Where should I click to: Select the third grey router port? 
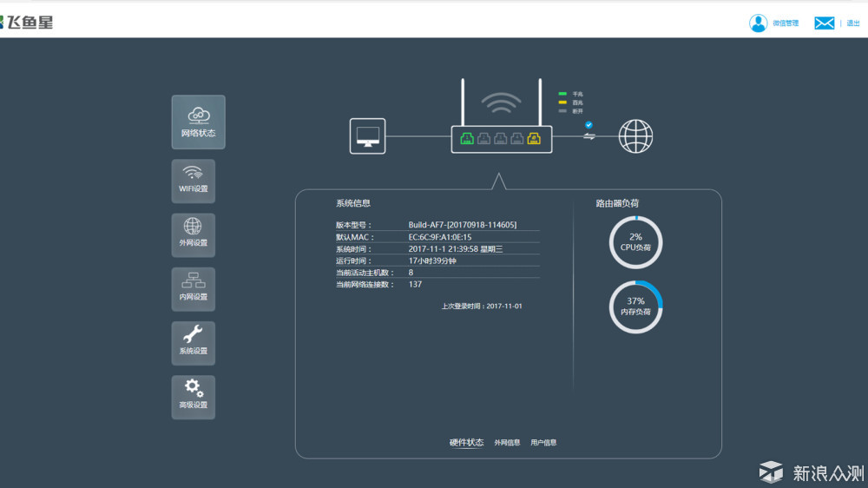(501, 138)
